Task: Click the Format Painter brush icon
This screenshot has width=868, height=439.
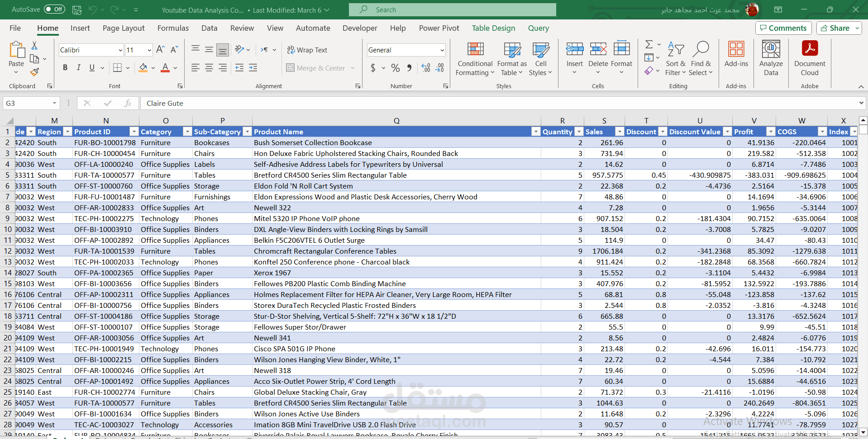Action: point(34,72)
